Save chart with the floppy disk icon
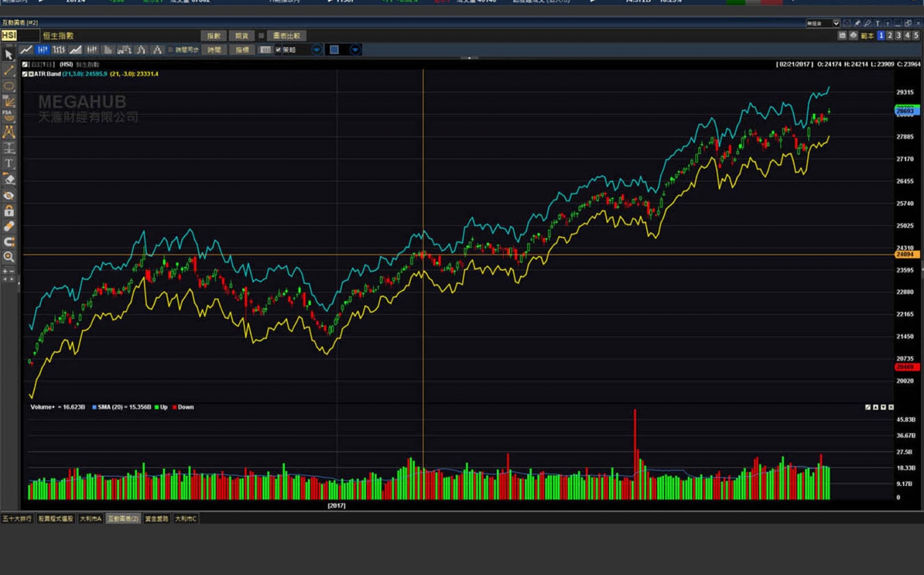This screenshot has height=575, width=924. [843, 36]
